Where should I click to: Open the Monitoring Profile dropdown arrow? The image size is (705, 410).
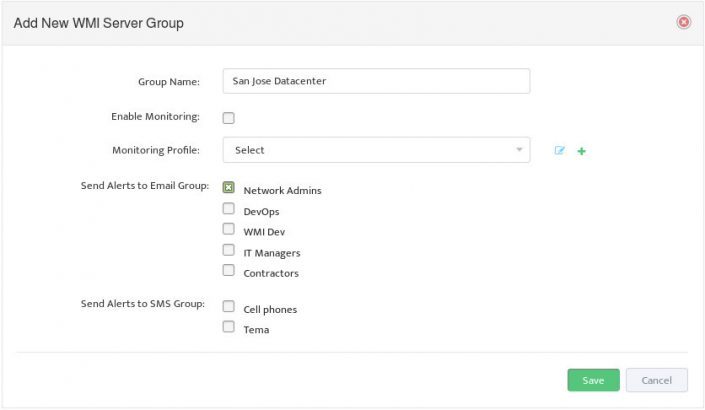tap(519, 150)
